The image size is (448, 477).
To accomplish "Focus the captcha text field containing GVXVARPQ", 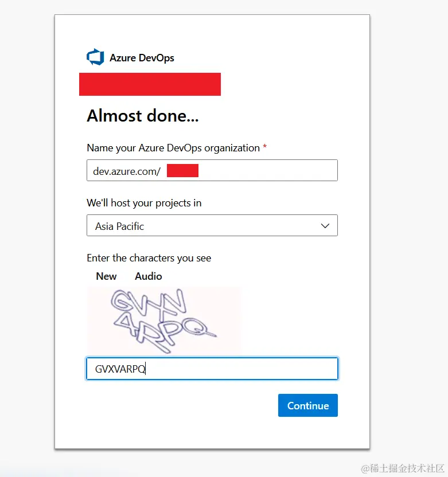I will click(212, 369).
